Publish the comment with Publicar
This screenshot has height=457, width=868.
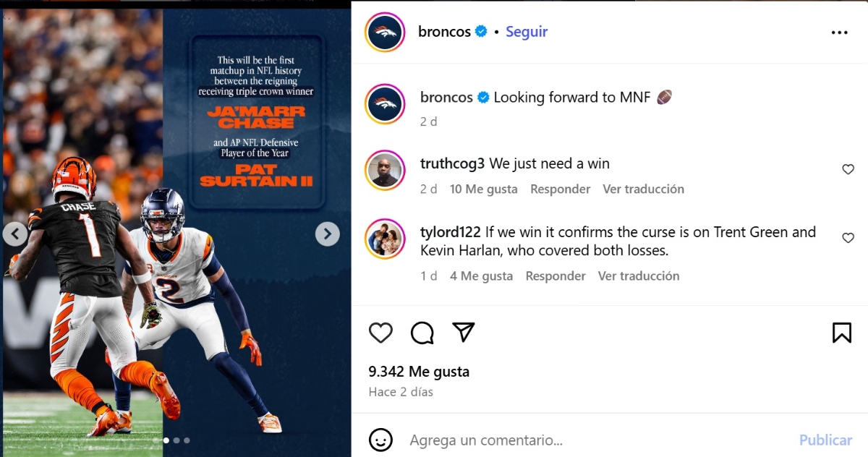(x=825, y=440)
